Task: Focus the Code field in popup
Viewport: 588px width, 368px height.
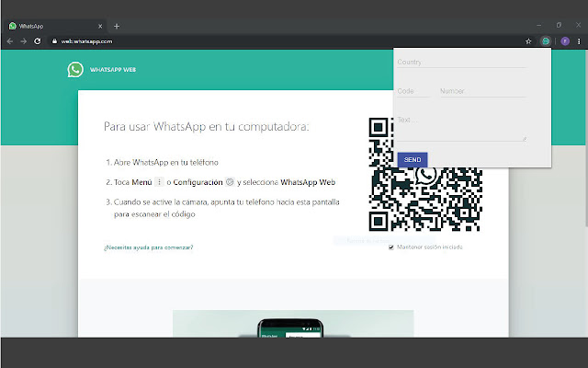Action: (x=413, y=91)
